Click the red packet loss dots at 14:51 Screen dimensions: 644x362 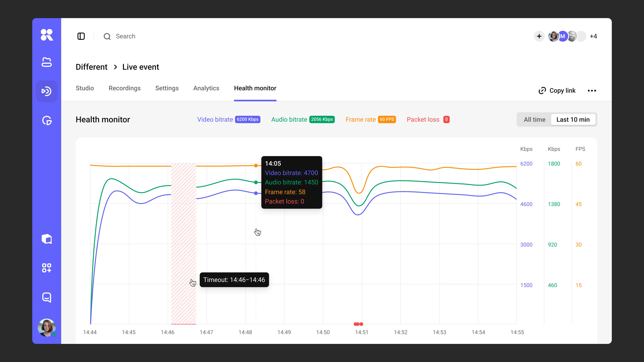(358, 324)
